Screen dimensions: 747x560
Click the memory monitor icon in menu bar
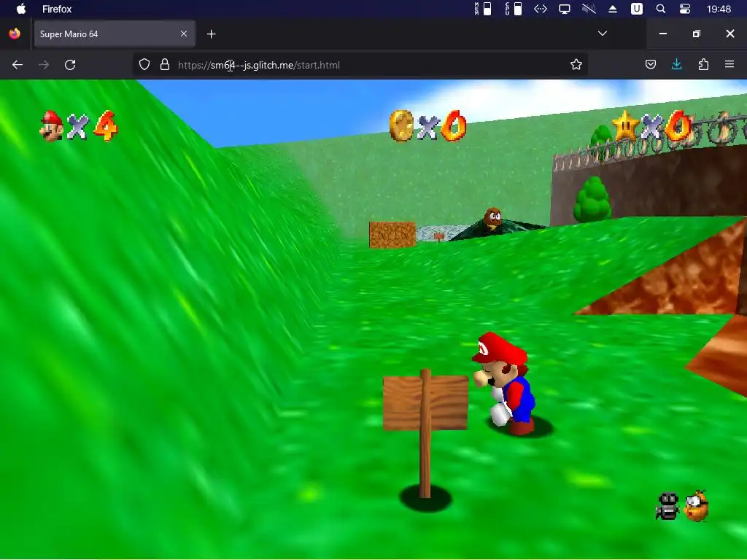coord(483,9)
